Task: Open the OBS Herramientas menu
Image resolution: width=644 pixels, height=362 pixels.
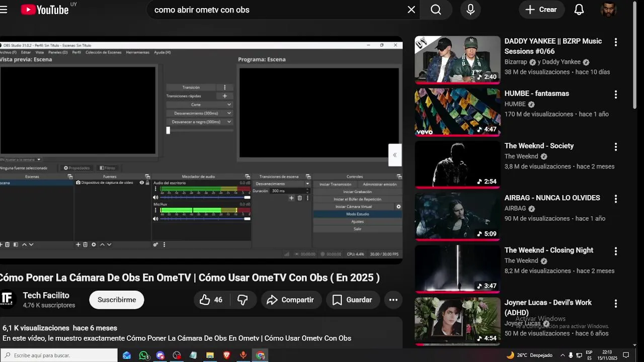Action: (x=137, y=52)
